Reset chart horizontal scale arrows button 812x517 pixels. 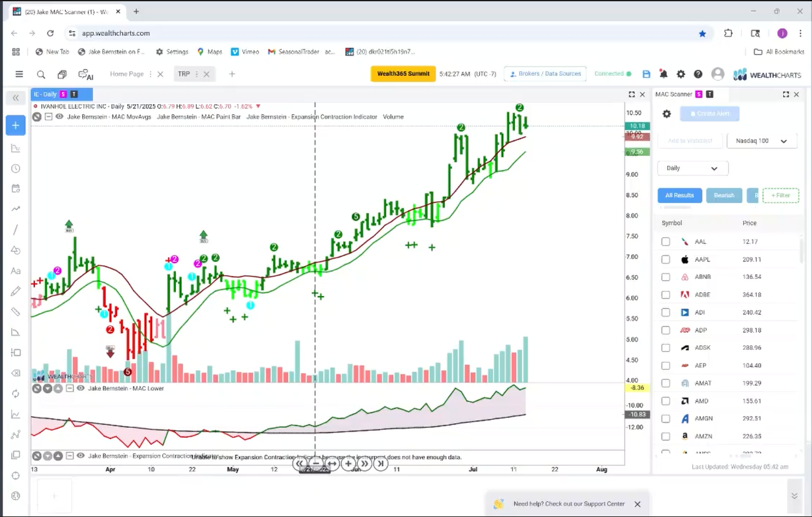[x=332, y=464]
